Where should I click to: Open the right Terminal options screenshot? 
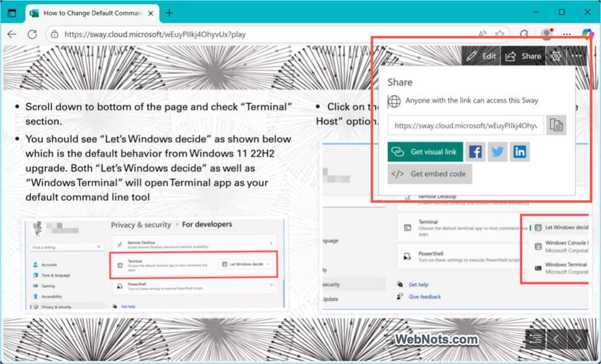click(454, 226)
